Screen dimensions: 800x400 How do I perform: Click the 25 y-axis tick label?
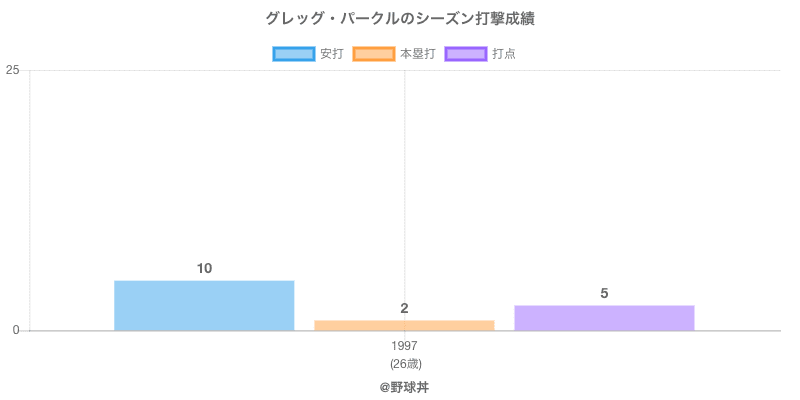coord(12,70)
